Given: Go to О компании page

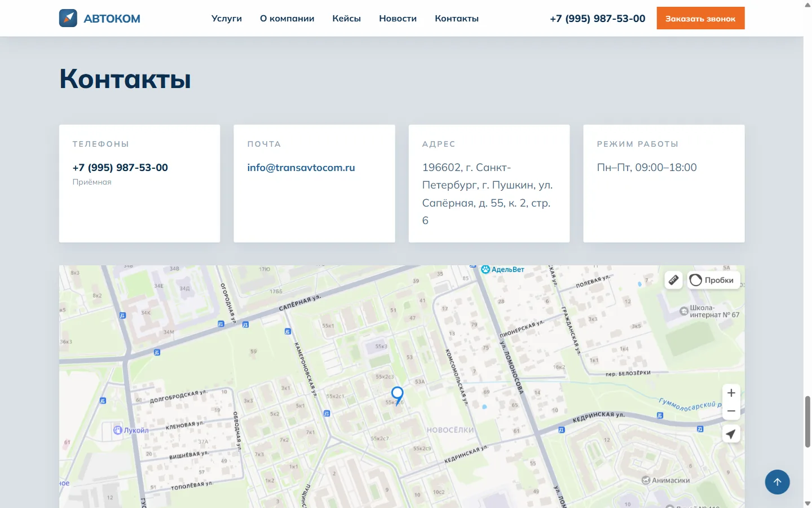Looking at the screenshot, I should (287, 19).
